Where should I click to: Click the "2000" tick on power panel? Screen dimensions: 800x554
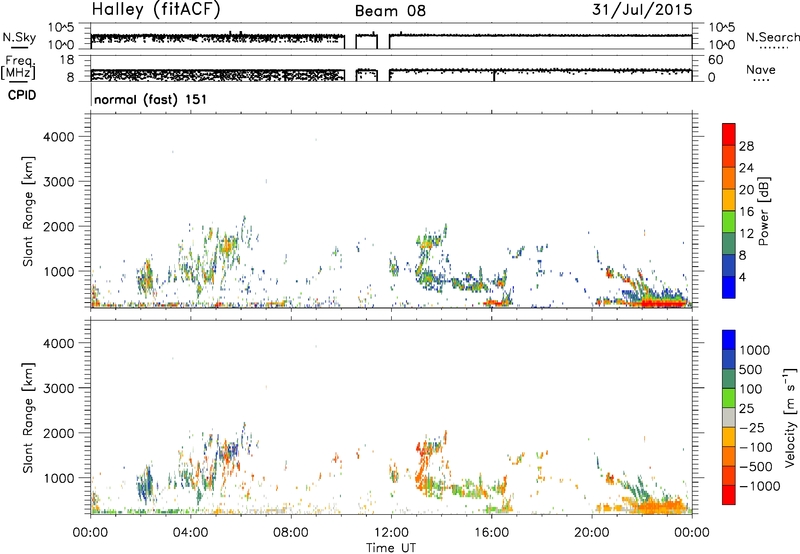pos(59,226)
